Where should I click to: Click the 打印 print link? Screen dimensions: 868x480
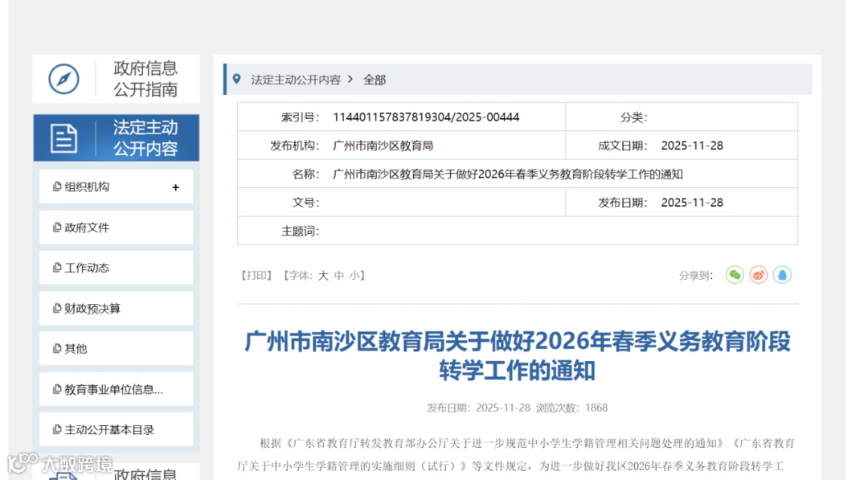click(256, 276)
